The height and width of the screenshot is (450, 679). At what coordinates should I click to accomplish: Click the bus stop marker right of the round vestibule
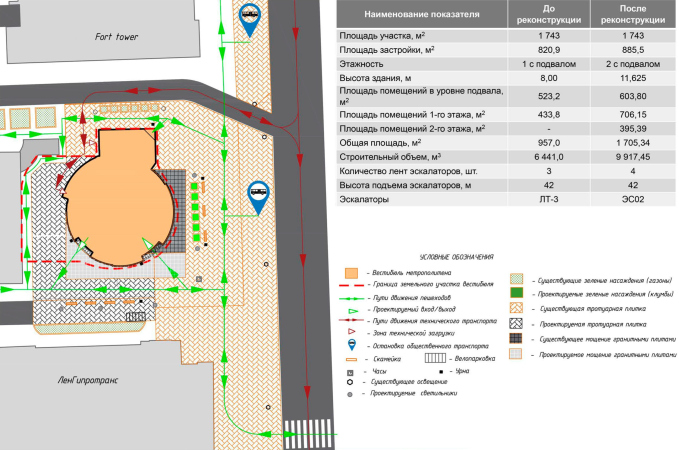(x=258, y=195)
